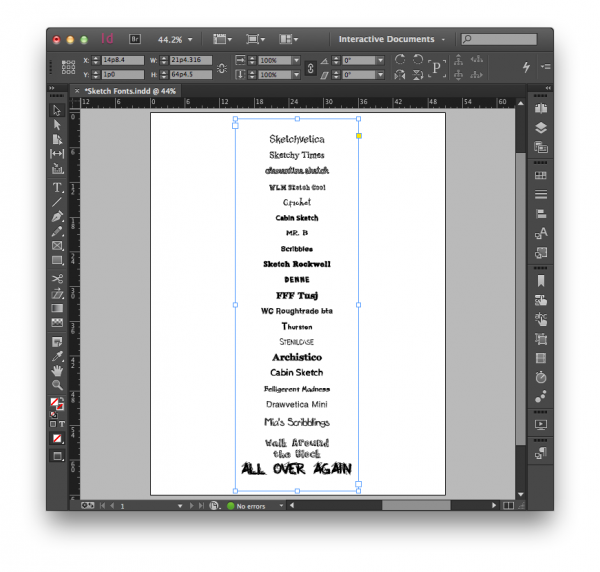Select the Line tool
This screenshot has width=600, height=572.
(57, 202)
